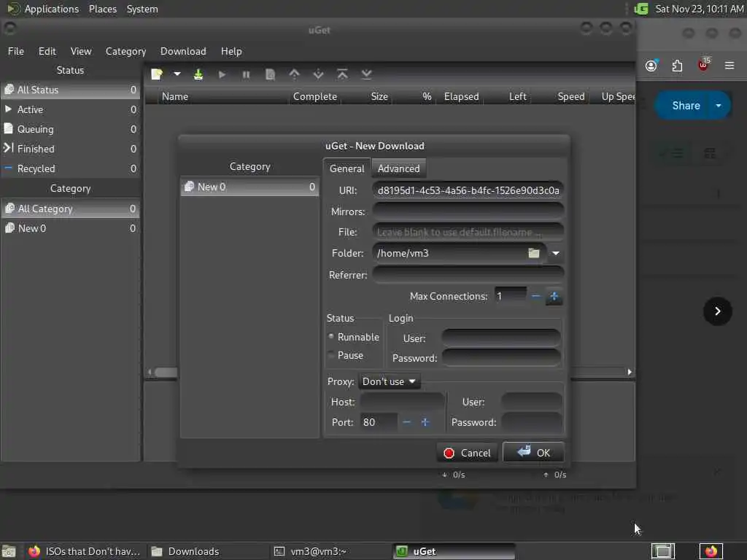Click into the Referrer field
This screenshot has width=747, height=560.
[x=468, y=275]
